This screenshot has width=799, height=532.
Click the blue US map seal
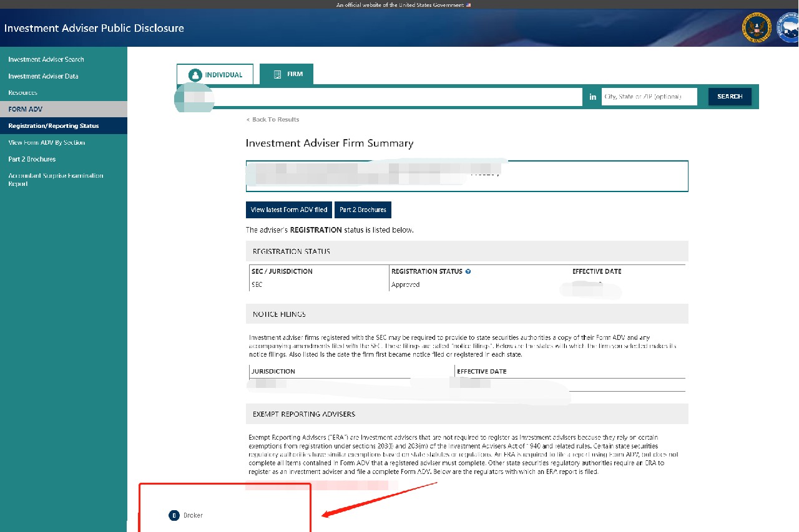coord(789,28)
